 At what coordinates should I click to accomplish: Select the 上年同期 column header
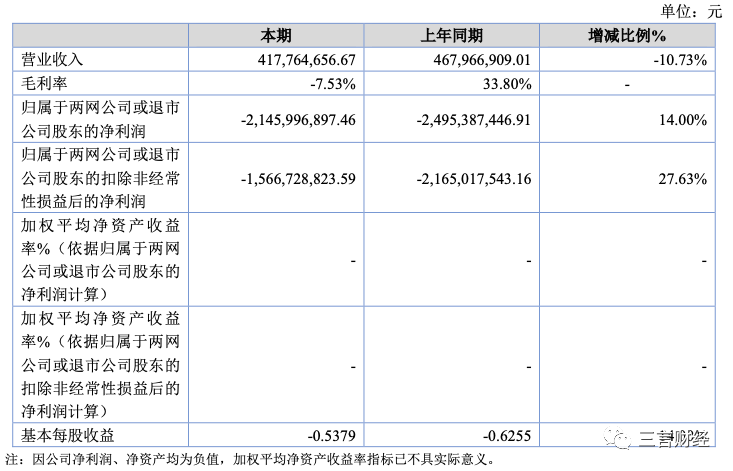pyautogui.click(x=452, y=36)
